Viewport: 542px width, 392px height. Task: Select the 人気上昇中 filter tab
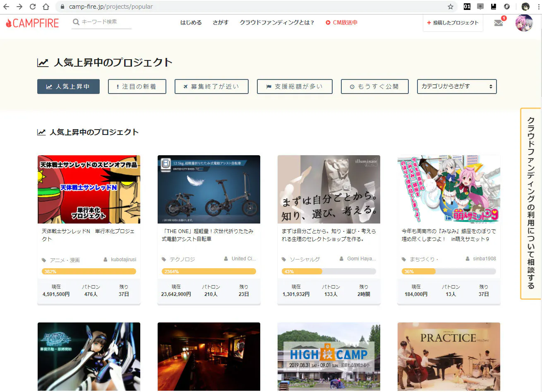(x=68, y=87)
